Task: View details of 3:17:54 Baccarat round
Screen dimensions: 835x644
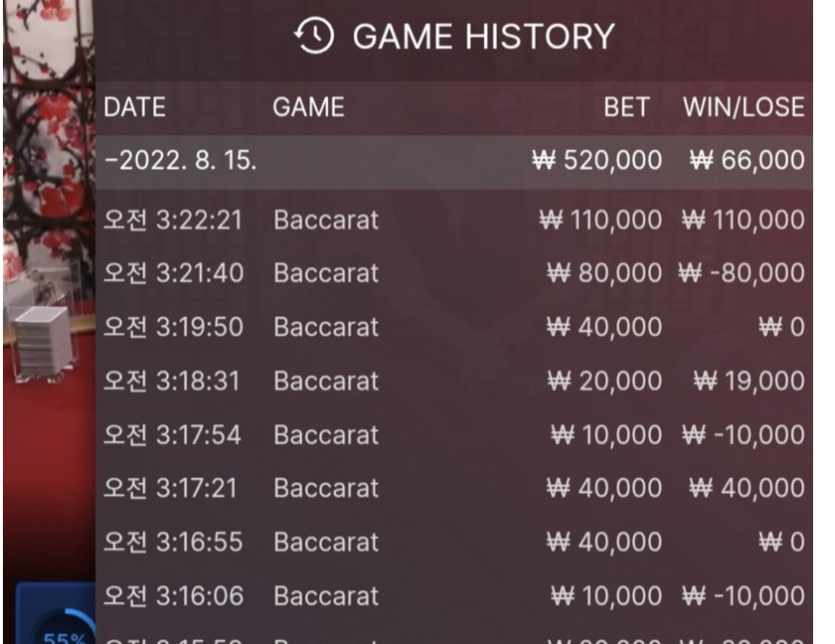Action: [x=454, y=435]
